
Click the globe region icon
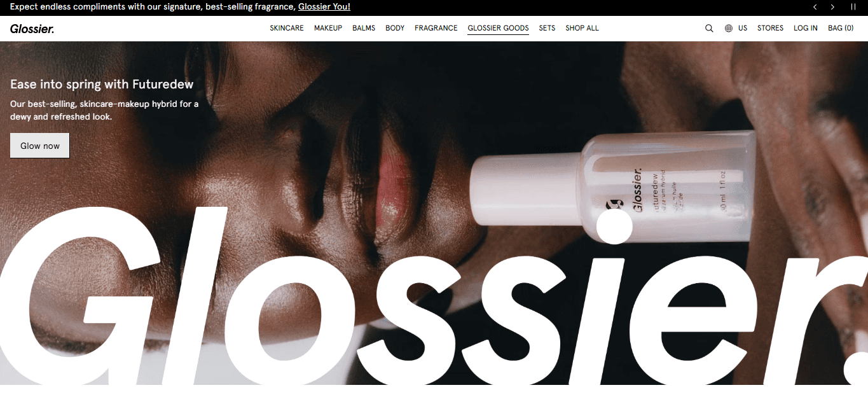tap(729, 28)
